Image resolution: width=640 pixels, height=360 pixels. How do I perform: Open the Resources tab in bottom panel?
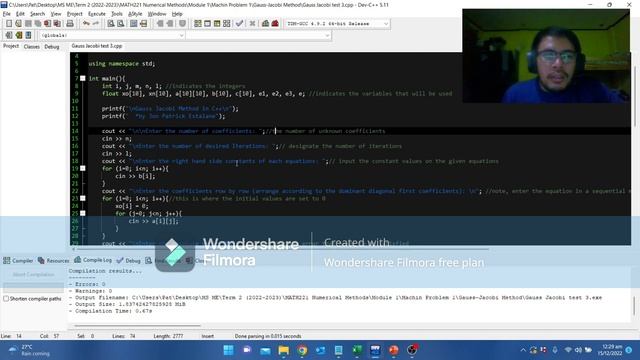[53, 260]
